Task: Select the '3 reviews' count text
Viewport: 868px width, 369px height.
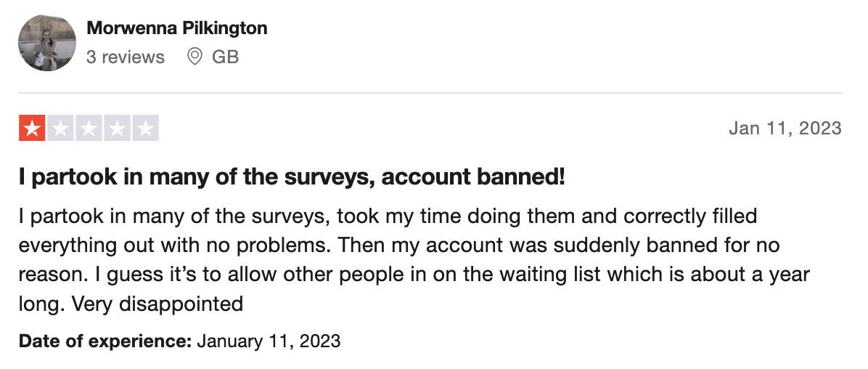Action: tap(126, 57)
